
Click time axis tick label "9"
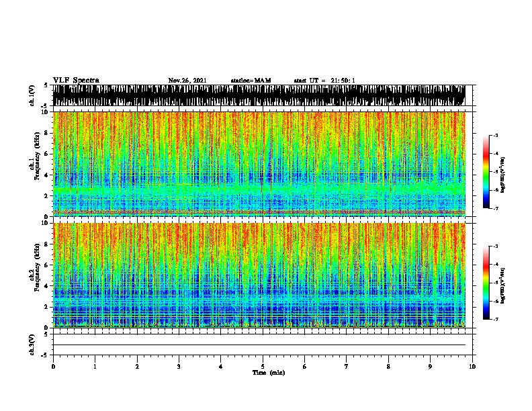(x=430, y=367)
